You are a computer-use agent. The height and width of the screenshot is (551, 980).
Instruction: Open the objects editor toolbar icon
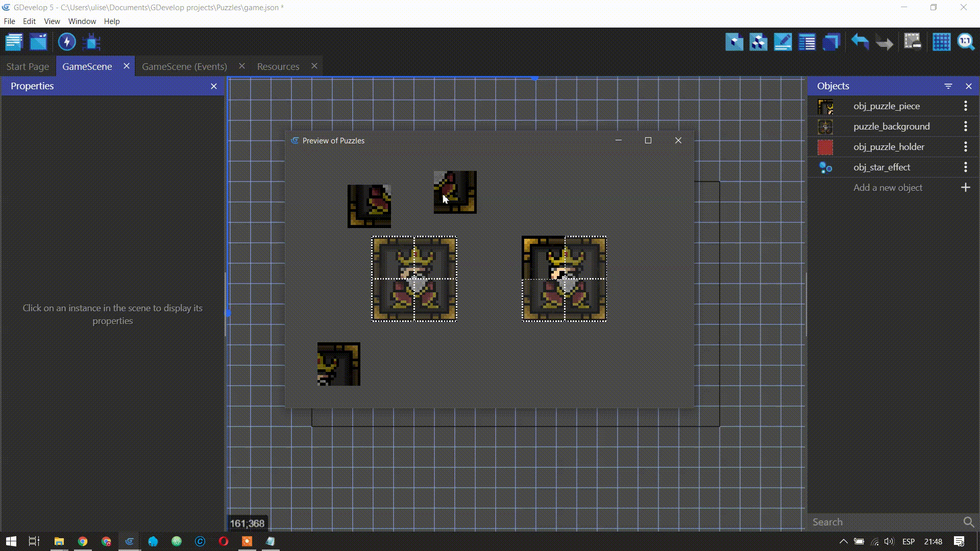tap(734, 42)
